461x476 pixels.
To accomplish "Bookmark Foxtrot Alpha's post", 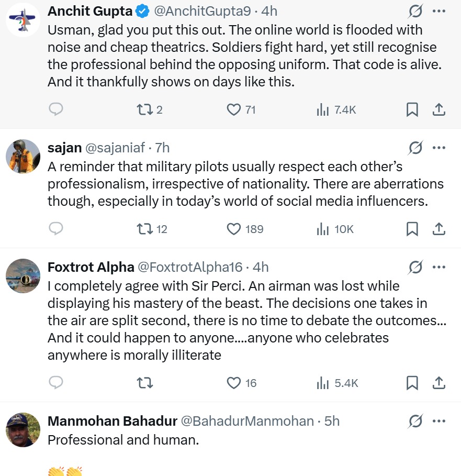I will pos(412,383).
